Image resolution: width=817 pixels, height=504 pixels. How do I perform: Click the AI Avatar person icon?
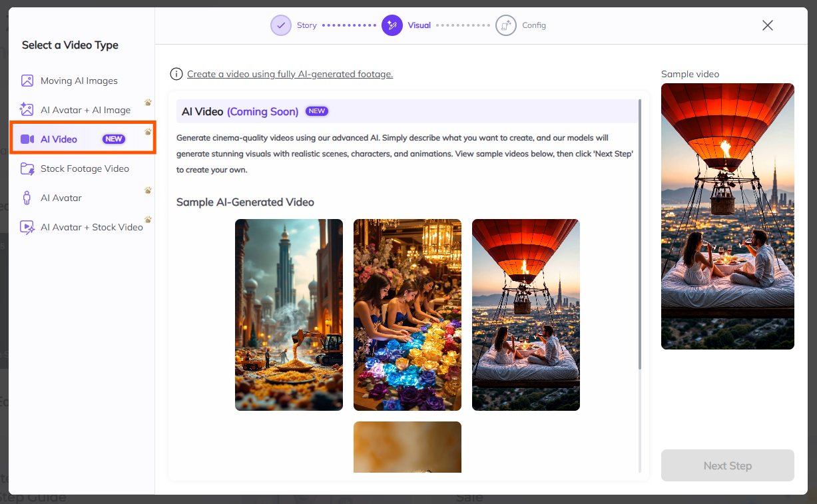[27, 198]
